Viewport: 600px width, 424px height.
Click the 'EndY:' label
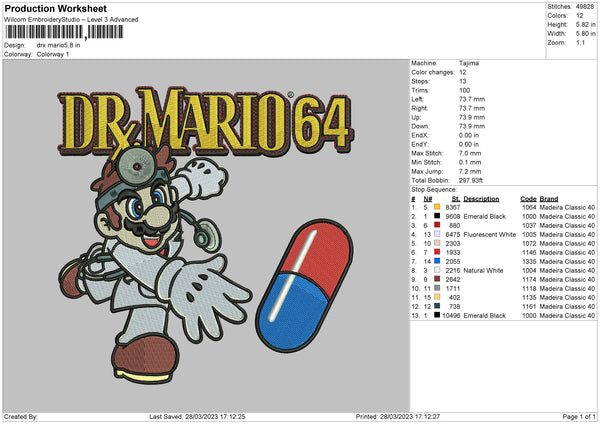420,144
